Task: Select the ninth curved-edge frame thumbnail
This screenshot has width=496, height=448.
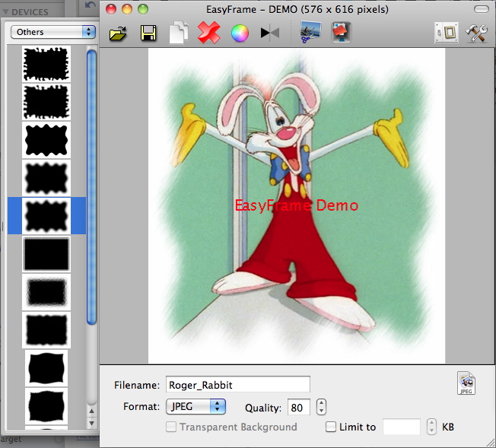Action: tap(46, 367)
